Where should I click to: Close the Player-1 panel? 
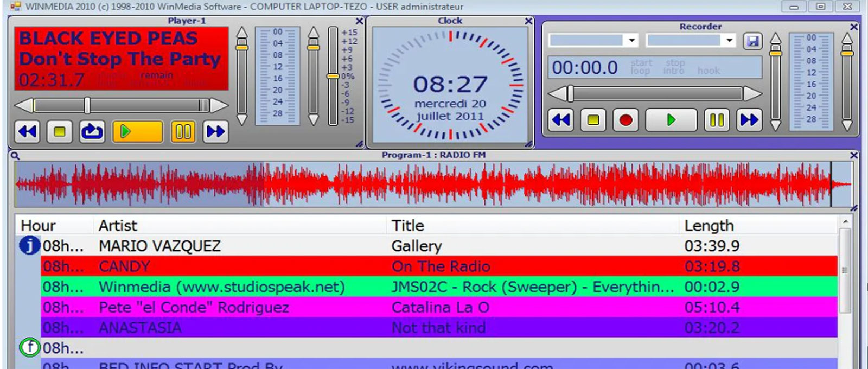(359, 21)
